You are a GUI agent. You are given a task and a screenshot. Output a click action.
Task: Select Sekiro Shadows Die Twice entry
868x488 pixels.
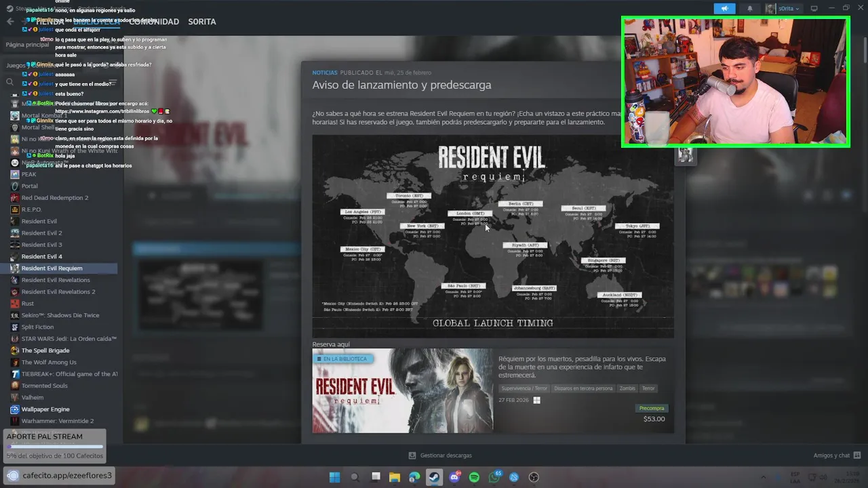[x=60, y=315]
